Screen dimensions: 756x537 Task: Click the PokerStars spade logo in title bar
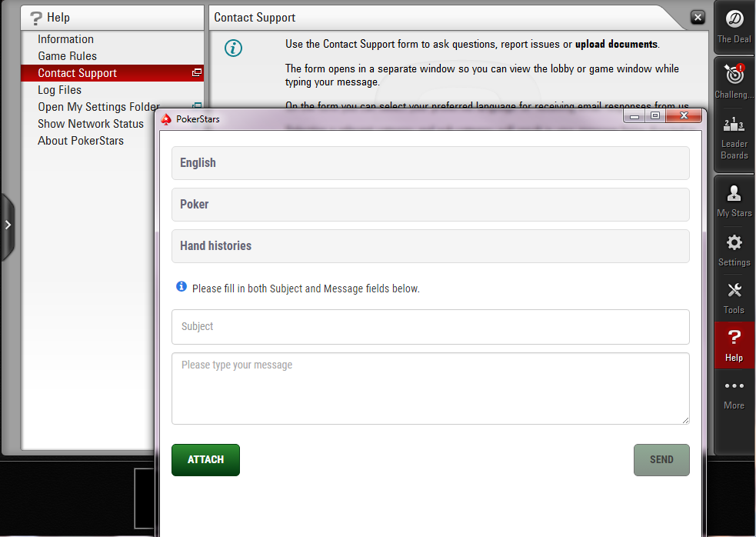(166, 119)
